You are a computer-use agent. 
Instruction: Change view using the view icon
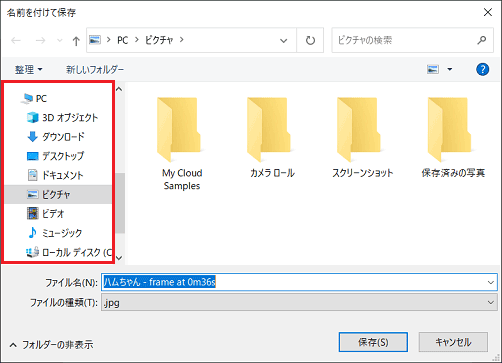(x=433, y=69)
